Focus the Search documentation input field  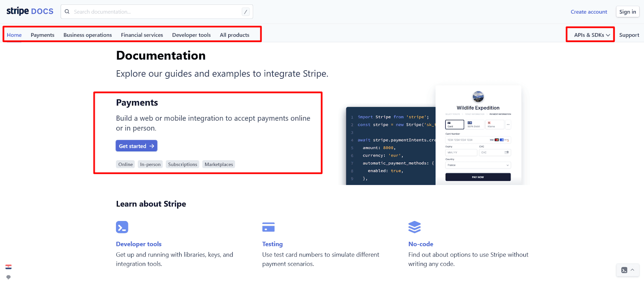157,12
